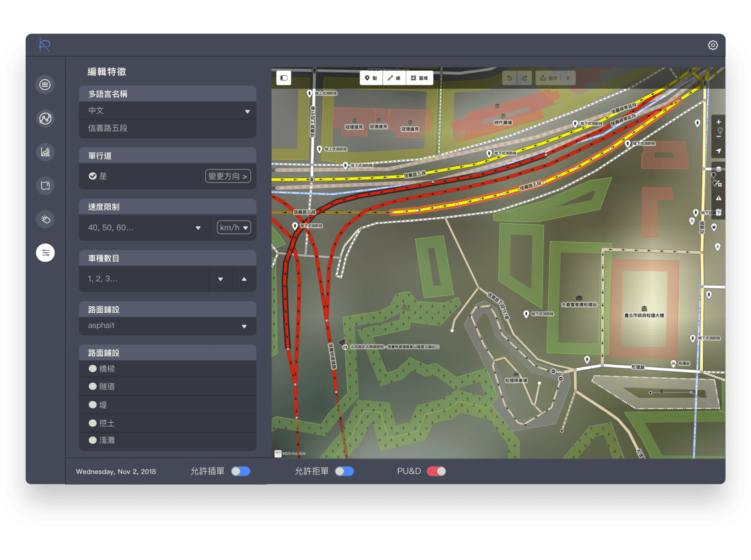Open the bar chart statistics sidebar icon
751x560 pixels.
(45, 152)
